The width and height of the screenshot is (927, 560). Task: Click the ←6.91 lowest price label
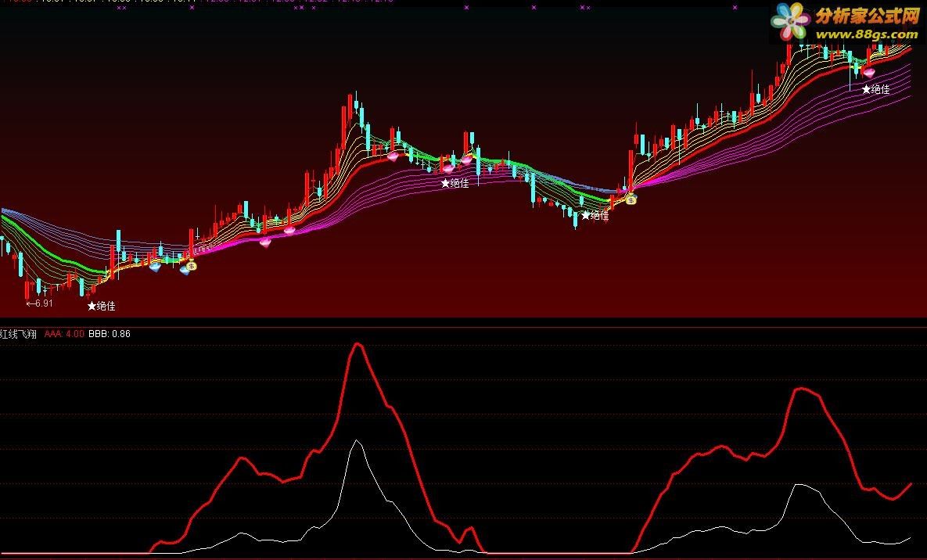(40, 303)
